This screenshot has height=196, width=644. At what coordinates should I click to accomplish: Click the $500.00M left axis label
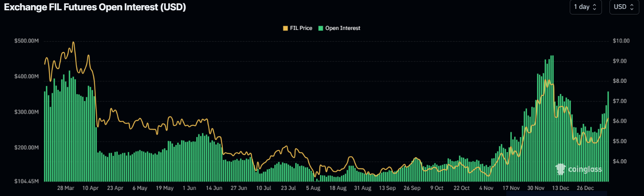coord(27,41)
